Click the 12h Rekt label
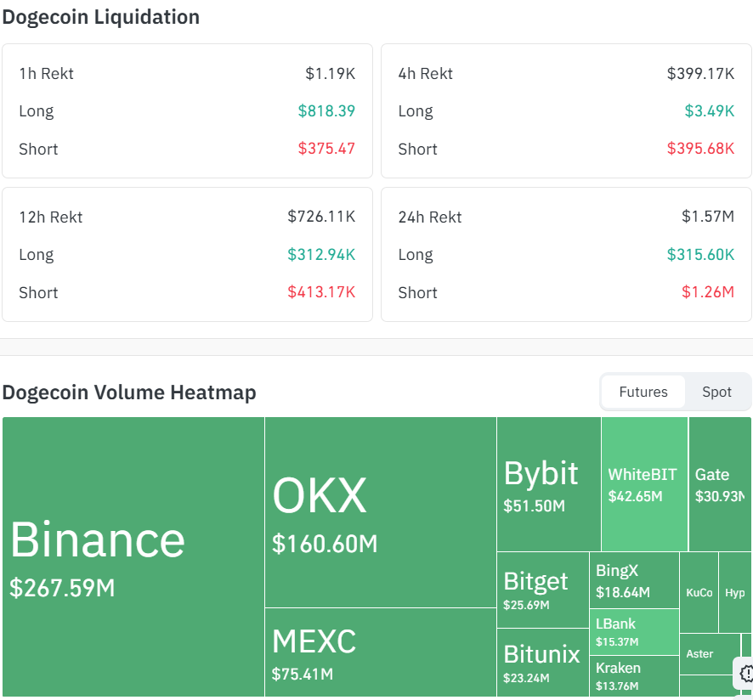753x700 pixels. 51,217
